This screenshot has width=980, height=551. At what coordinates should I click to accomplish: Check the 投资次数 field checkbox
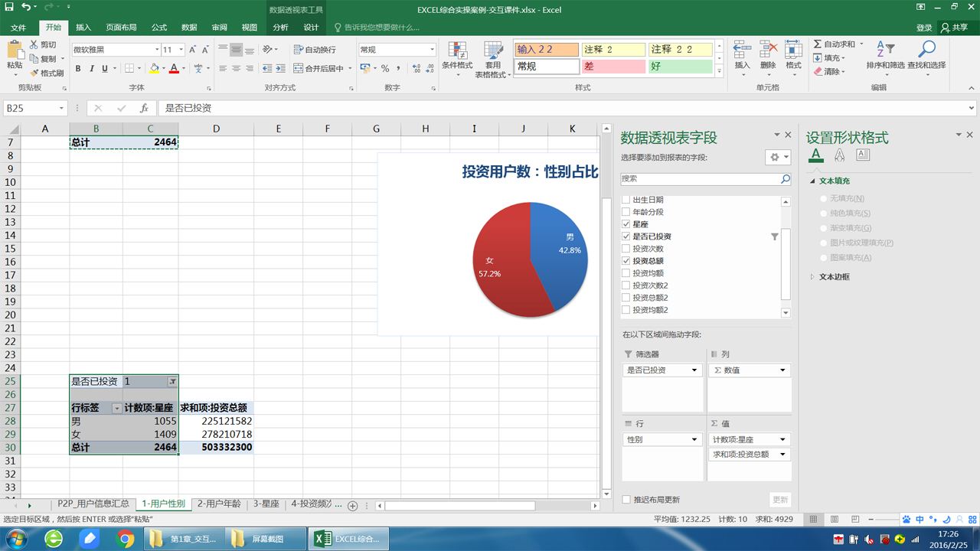(x=626, y=249)
